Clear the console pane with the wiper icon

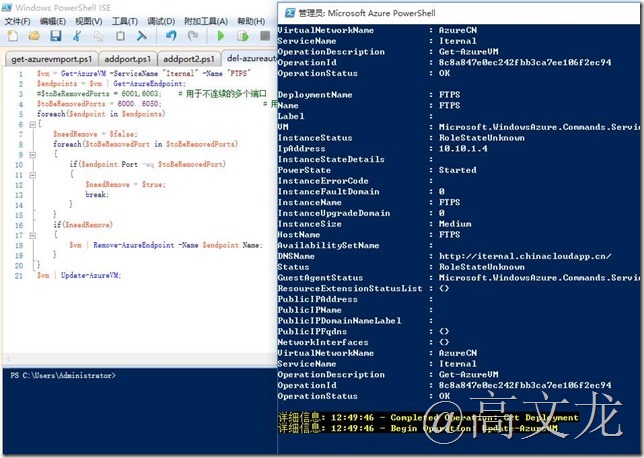(x=142, y=36)
